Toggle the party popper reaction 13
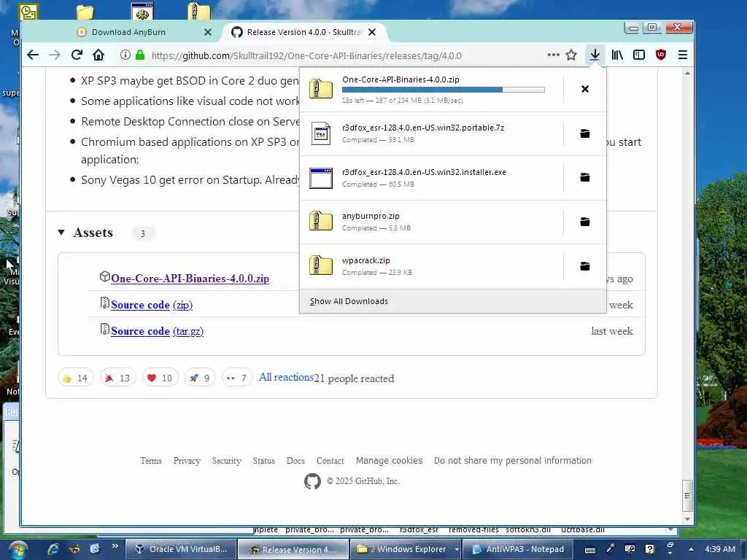Image resolution: width=747 pixels, height=560 pixels. 117,378
